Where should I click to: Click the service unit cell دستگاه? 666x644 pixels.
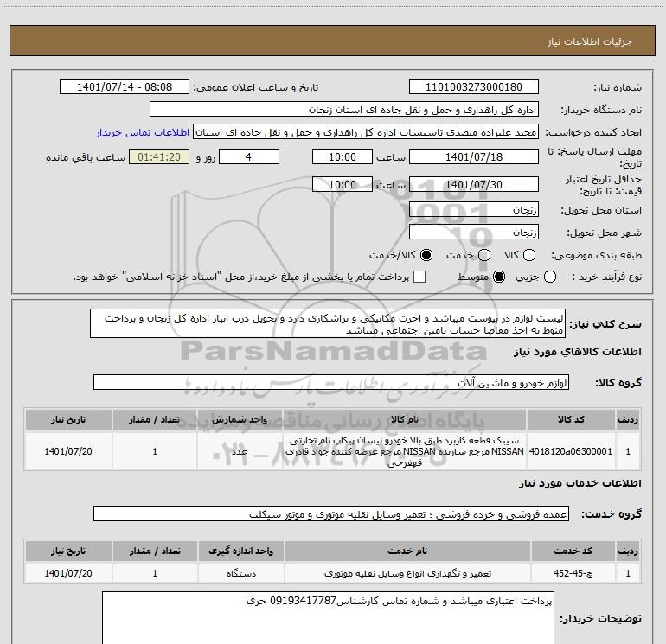coord(240,573)
